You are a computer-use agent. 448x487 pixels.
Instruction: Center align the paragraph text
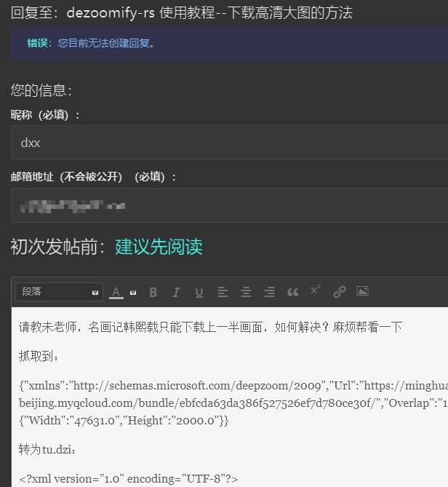click(x=246, y=292)
